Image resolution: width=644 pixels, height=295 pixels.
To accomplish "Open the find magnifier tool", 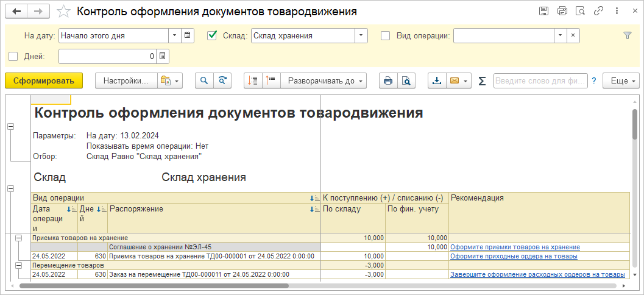I will click(x=205, y=80).
